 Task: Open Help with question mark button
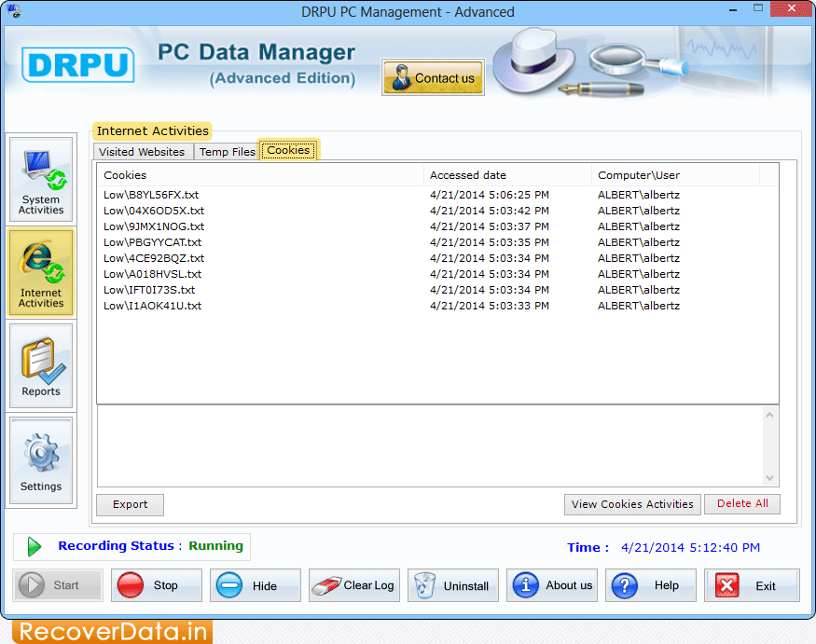(651, 585)
